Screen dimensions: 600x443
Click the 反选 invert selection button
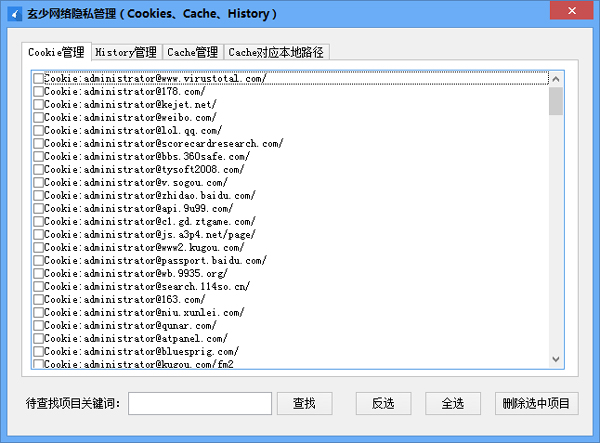click(x=383, y=403)
